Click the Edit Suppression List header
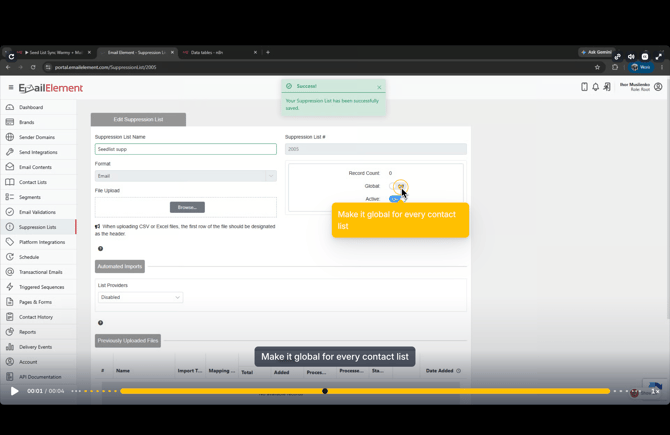The image size is (670, 435). (138, 119)
